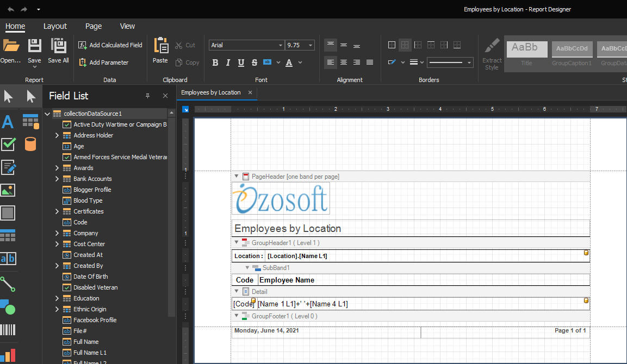
Task: Toggle italic formatting
Action: [228, 62]
